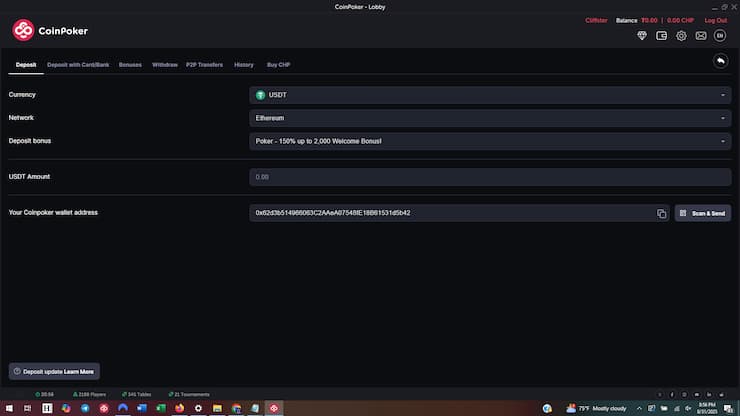
Task: Open the Network dropdown showing Ethereum
Action: (x=490, y=118)
